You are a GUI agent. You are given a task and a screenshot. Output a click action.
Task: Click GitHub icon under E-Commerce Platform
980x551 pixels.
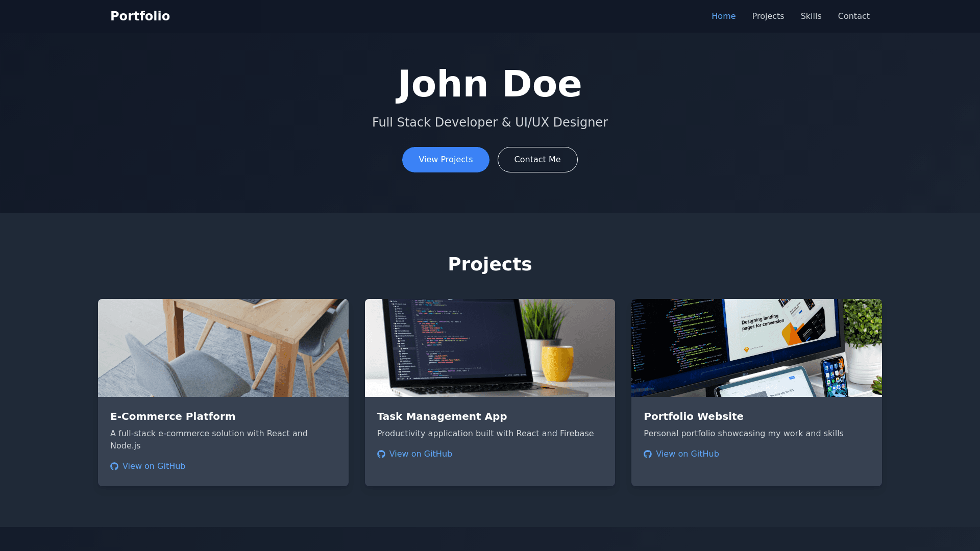[x=114, y=466]
